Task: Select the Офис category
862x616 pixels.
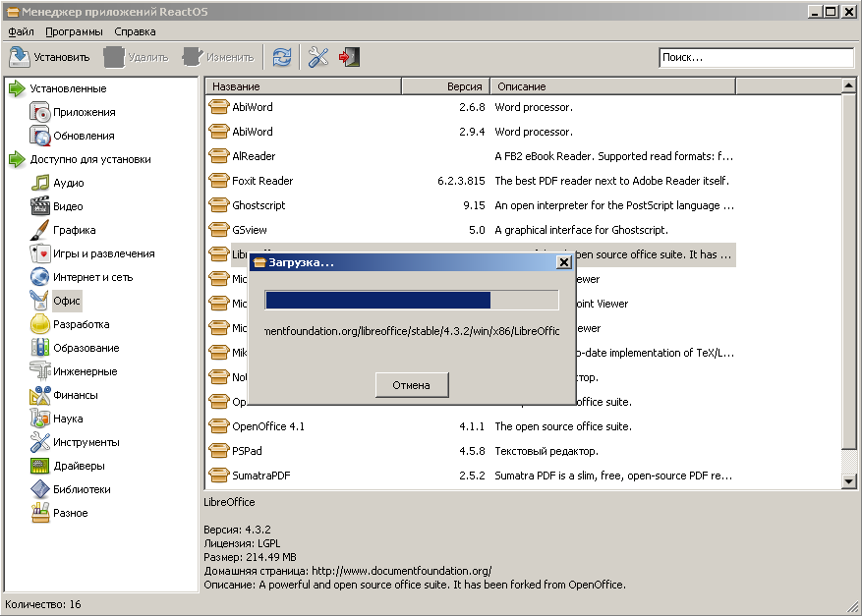Action: pyautogui.click(x=55, y=301)
